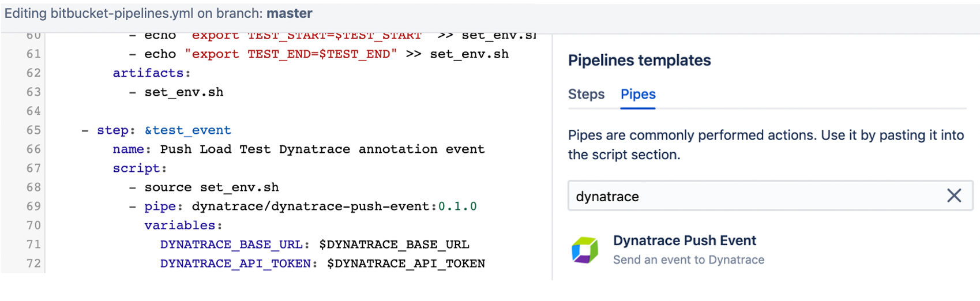Click 'export TEST_END=$TEST_END' string

[x=291, y=54]
